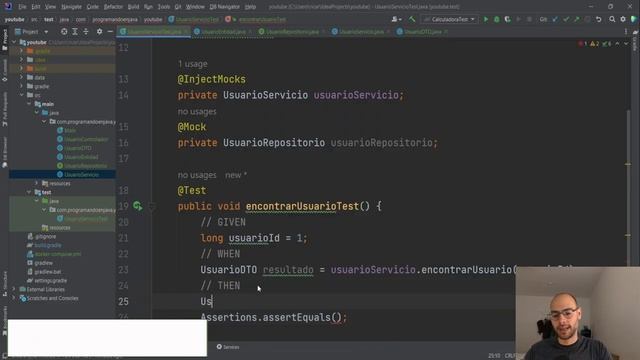Click the 'no usages' hint above @Mock
This screenshot has height=360, width=640.
pos(197,111)
